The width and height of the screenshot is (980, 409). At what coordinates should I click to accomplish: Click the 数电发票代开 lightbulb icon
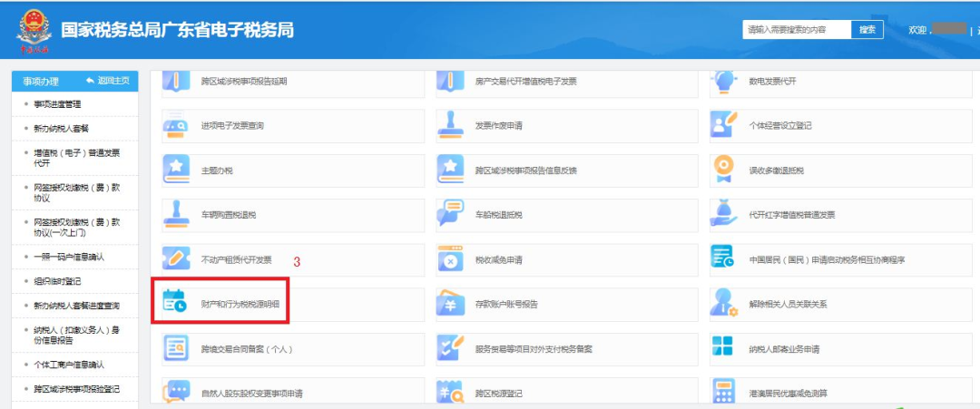point(724,83)
